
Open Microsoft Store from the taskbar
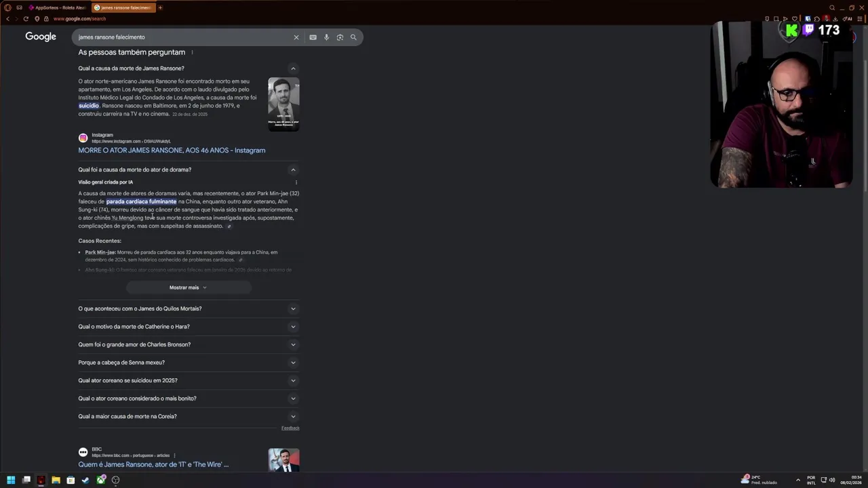pos(71,480)
